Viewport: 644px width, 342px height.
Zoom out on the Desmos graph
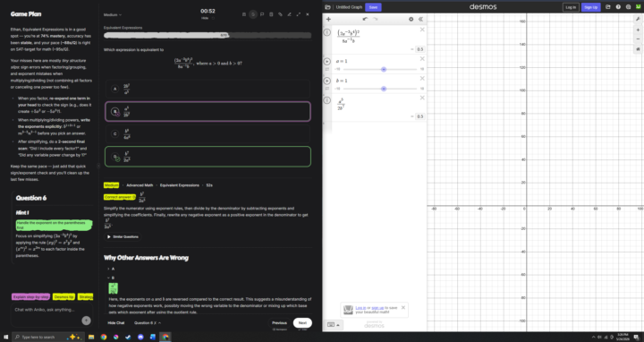point(638,39)
